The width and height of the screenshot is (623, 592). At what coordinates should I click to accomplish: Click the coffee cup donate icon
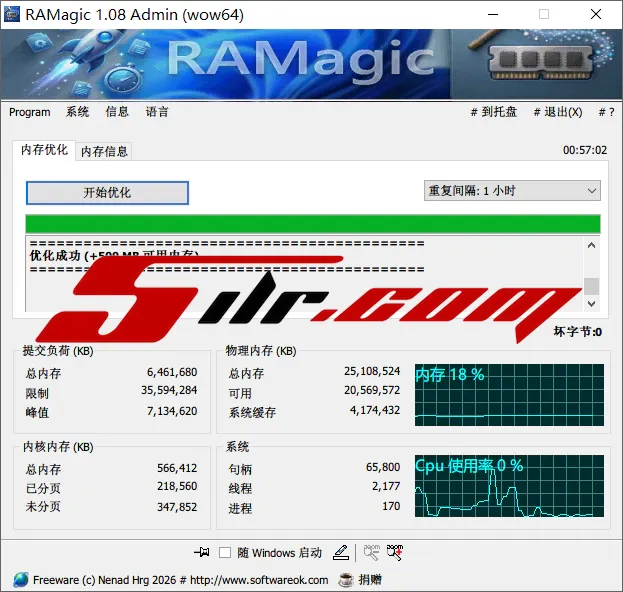346,580
